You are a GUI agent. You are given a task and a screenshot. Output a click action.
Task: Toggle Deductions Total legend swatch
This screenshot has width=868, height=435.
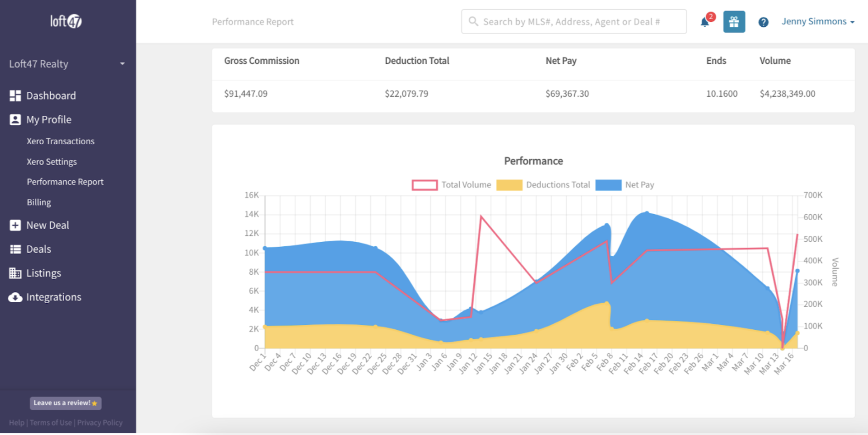tap(509, 185)
